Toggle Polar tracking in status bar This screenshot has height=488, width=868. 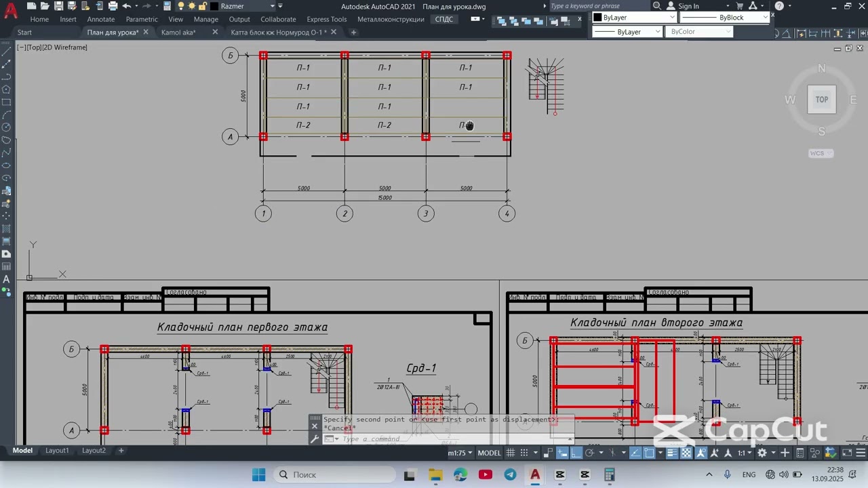coord(589,453)
